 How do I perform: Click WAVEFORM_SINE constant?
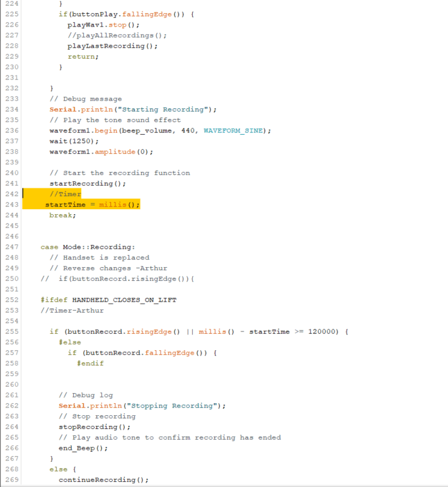tap(233, 130)
